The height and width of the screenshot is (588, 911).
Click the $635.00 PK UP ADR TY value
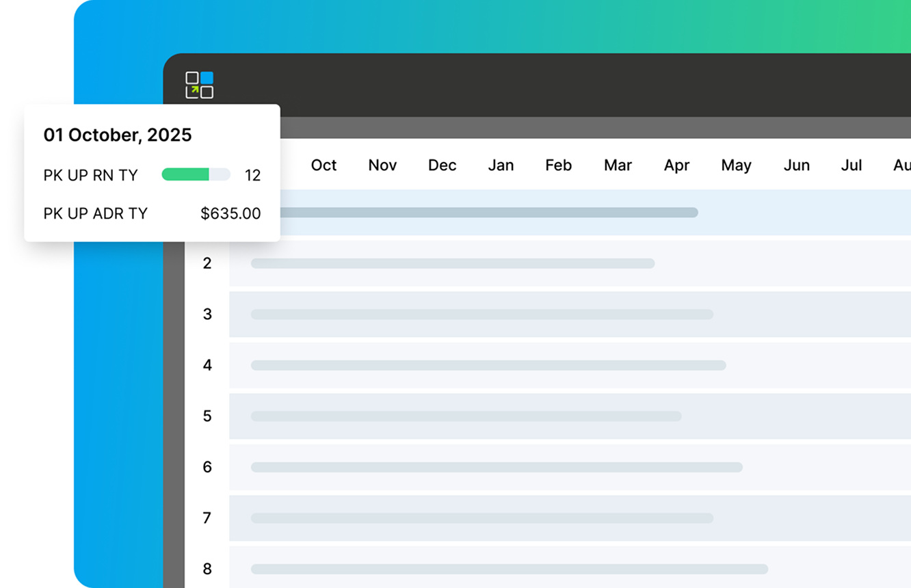[x=230, y=213]
